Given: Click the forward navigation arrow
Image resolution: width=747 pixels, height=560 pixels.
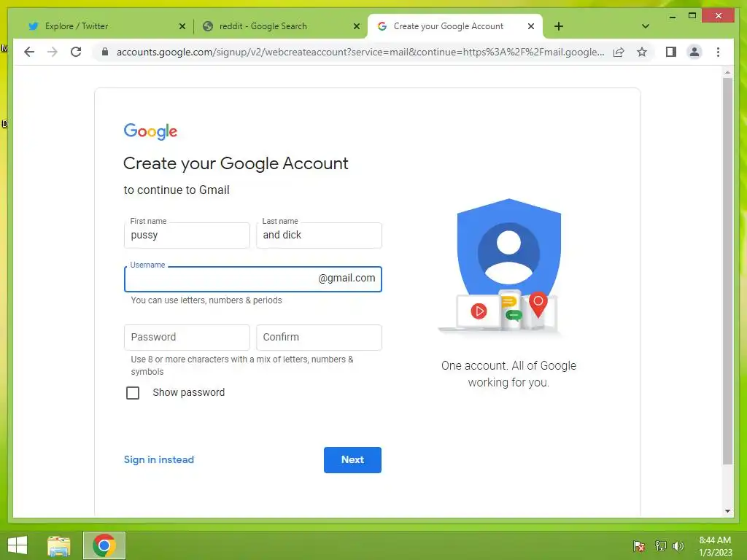Looking at the screenshot, I should coord(53,52).
